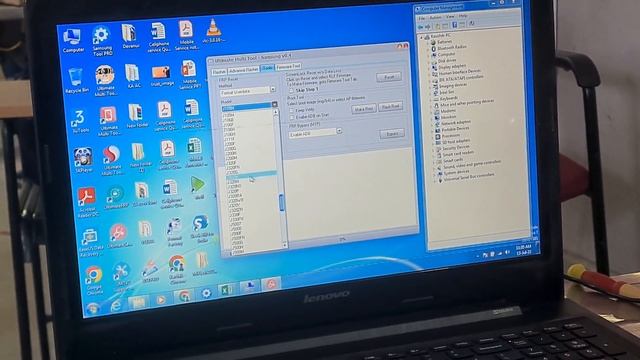Viewport: 640px width, 360px height.
Task: Click the Make Root button
Action: 363,109
